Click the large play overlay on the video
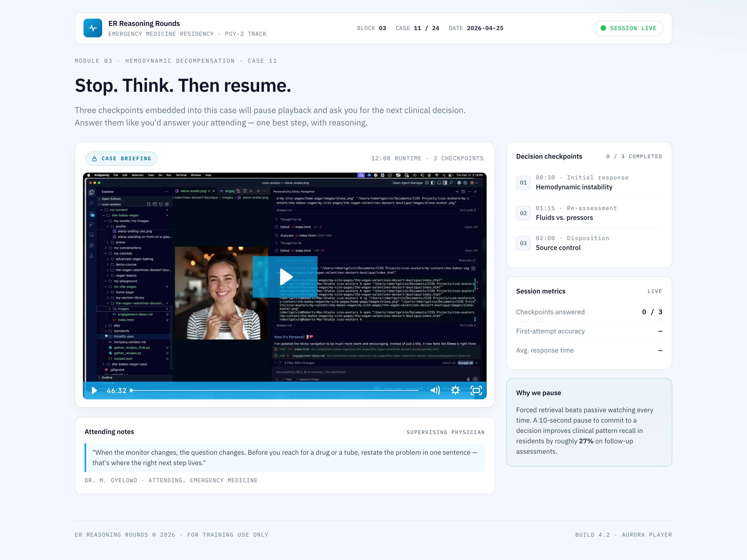Image resolution: width=747 pixels, height=560 pixels. tap(285, 277)
